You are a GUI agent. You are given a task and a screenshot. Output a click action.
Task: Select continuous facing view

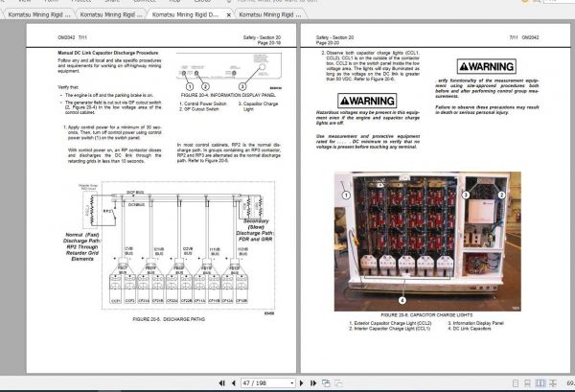coord(552,383)
